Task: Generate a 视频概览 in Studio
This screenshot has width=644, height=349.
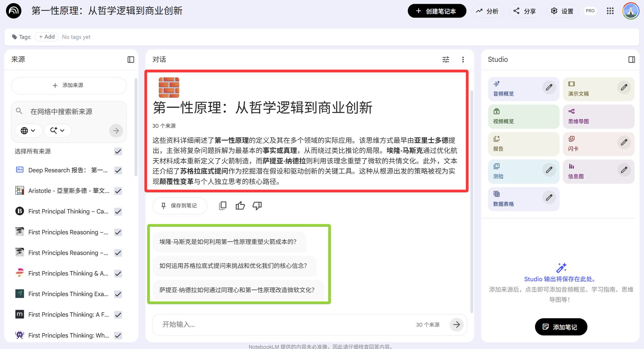Action: tap(524, 117)
